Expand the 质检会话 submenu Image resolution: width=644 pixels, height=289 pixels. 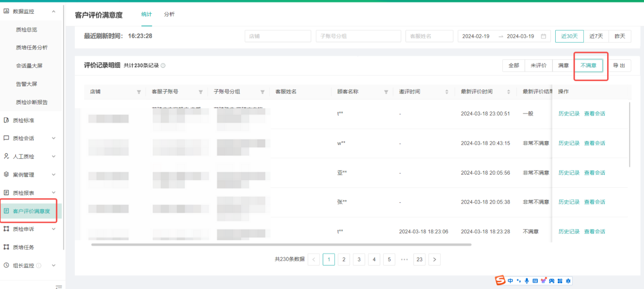click(x=53, y=138)
